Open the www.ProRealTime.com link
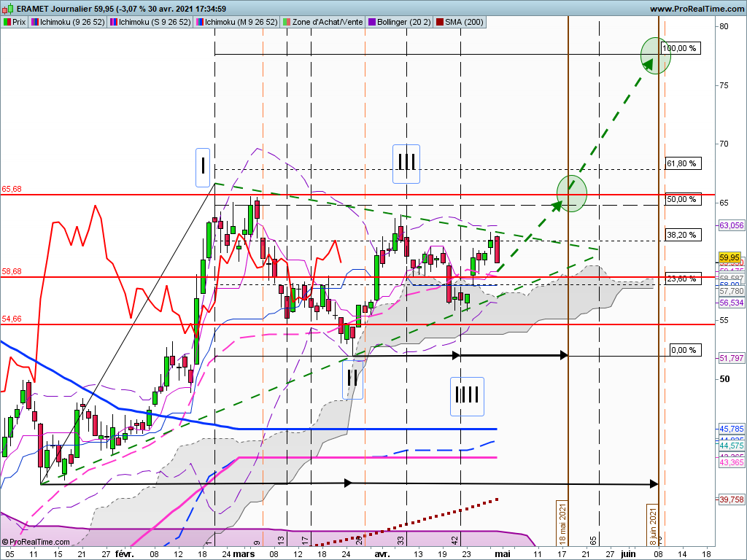Viewport: 747px width, 560px height. click(x=697, y=9)
